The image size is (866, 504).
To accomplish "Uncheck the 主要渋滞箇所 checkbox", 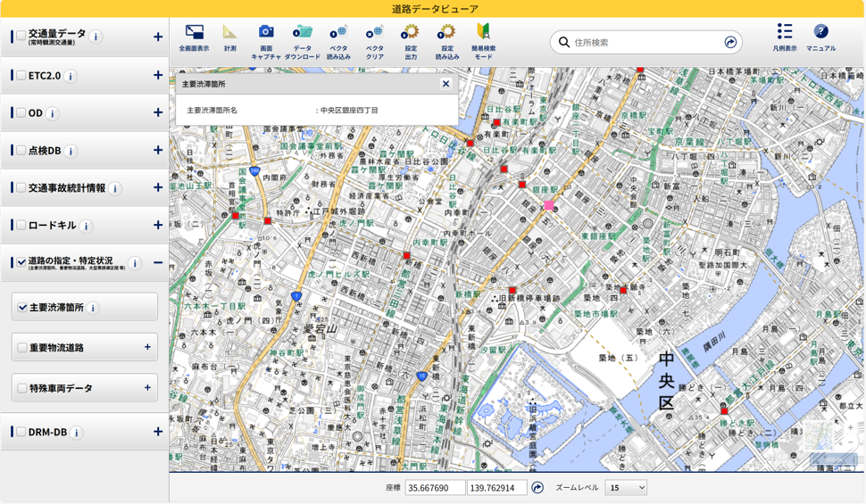I will click(x=22, y=308).
